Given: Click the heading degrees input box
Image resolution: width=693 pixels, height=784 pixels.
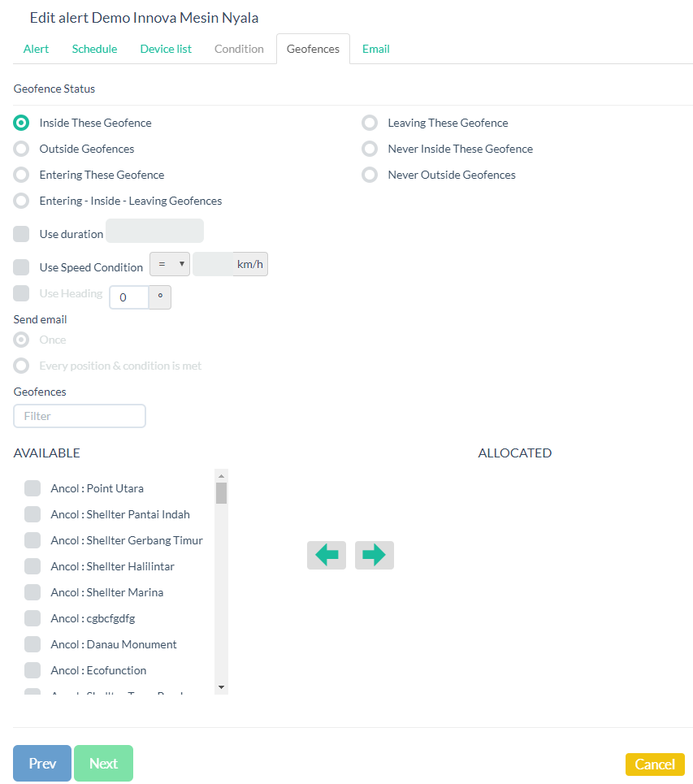Looking at the screenshot, I should point(129,297).
